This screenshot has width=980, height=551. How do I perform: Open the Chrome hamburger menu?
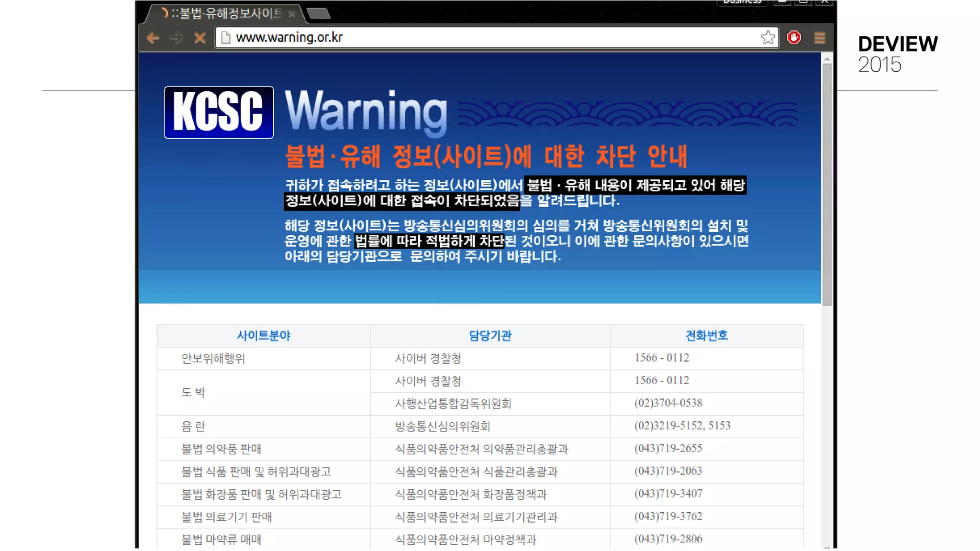(x=820, y=38)
